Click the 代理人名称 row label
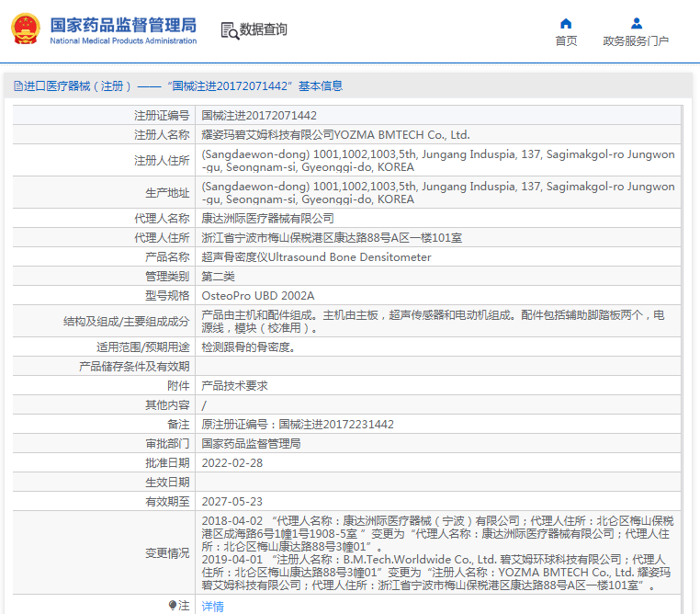Image resolution: width=700 pixels, height=614 pixels. (162, 219)
